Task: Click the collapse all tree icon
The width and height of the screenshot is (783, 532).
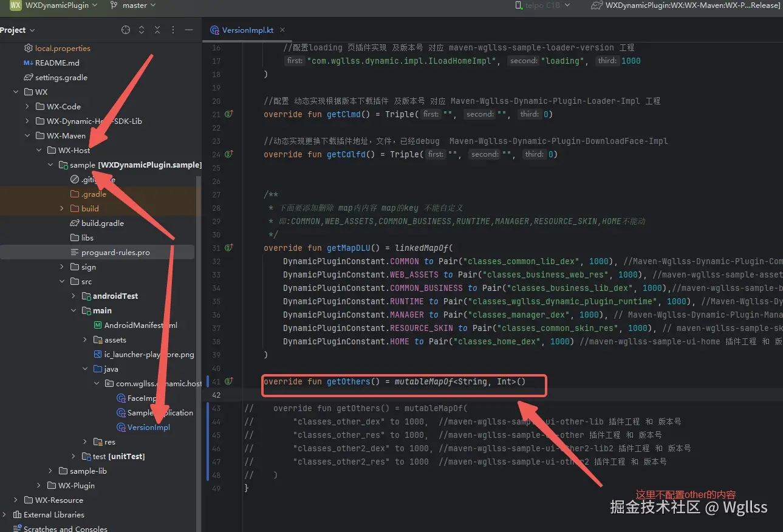Action: pos(157,30)
